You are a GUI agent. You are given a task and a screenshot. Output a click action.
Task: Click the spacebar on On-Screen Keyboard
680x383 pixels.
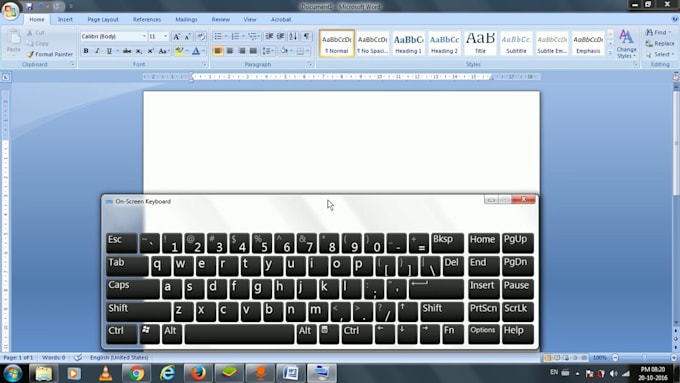[239, 334]
